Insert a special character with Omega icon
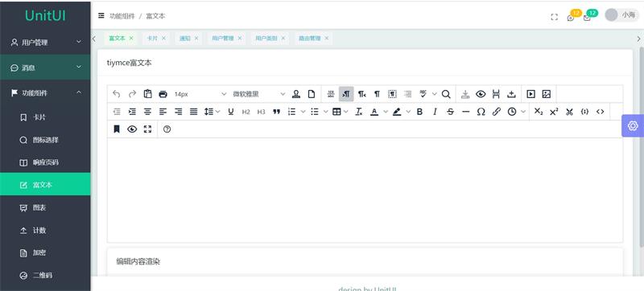644x291 pixels. coord(481,112)
